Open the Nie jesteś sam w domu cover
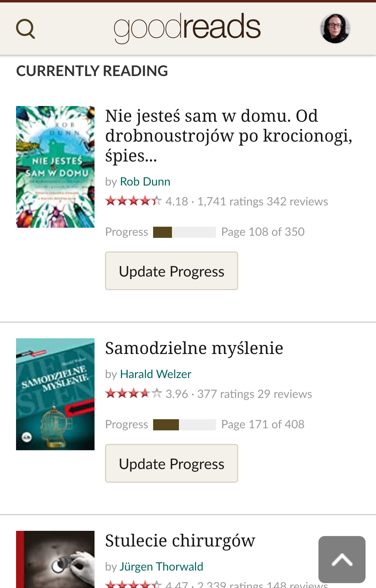Image resolution: width=376 pixels, height=588 pixels. pos(55,167)
